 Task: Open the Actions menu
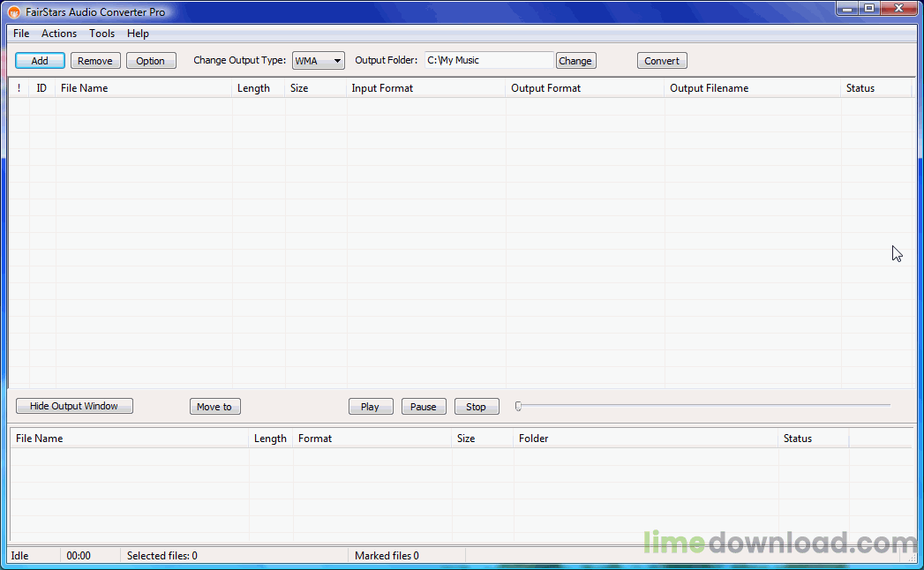59,34
